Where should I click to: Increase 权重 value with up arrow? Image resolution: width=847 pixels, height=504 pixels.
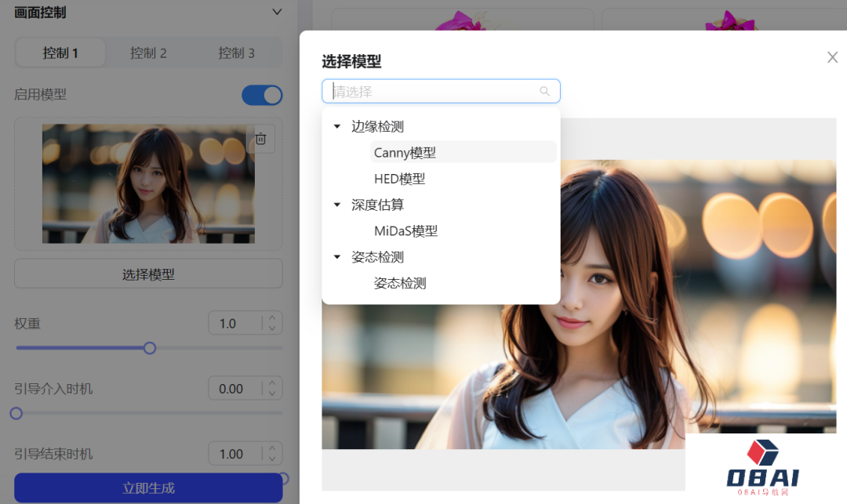[272, 318]
